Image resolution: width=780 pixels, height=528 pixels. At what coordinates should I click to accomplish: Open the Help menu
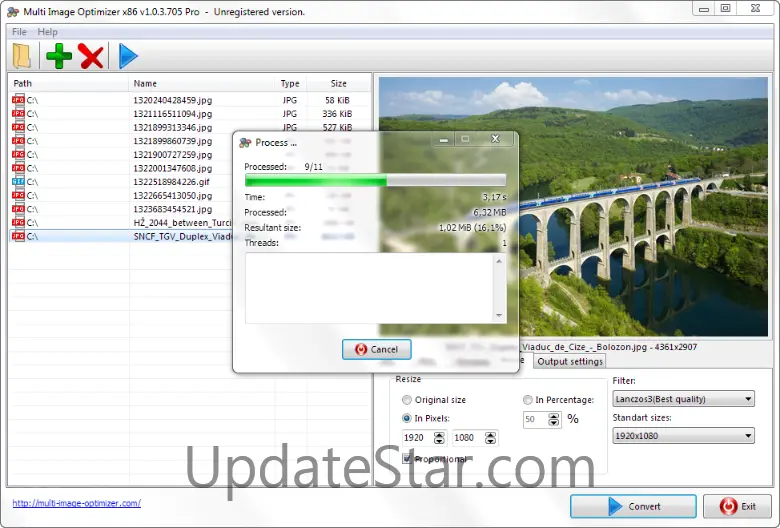[x=47, y=32]
